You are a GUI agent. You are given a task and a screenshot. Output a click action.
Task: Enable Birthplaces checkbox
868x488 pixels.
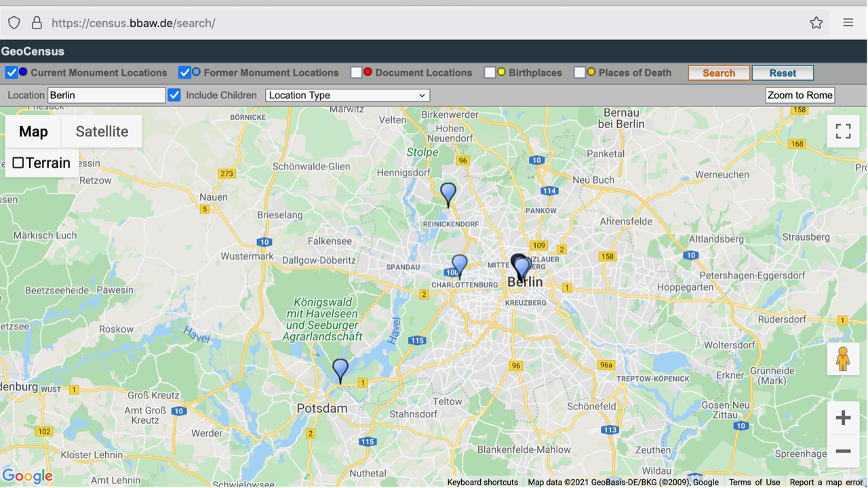tap(490, 73)
